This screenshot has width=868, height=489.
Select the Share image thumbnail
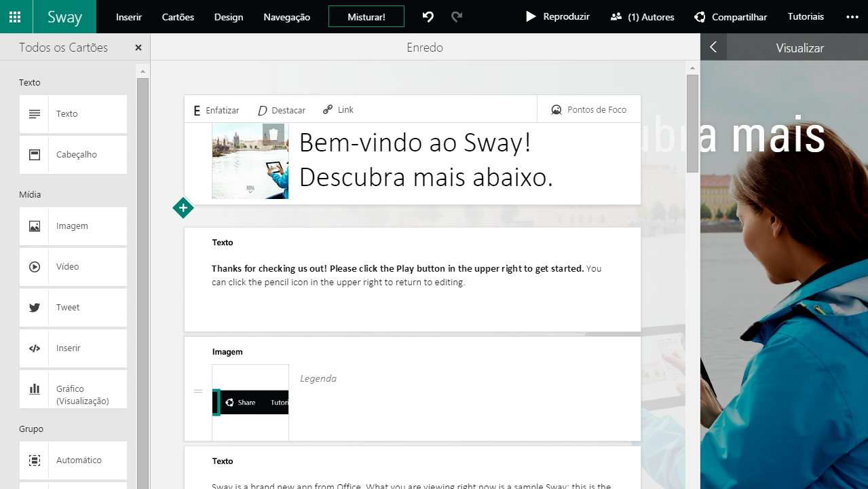pyautogui.click(x=250, y=403)
